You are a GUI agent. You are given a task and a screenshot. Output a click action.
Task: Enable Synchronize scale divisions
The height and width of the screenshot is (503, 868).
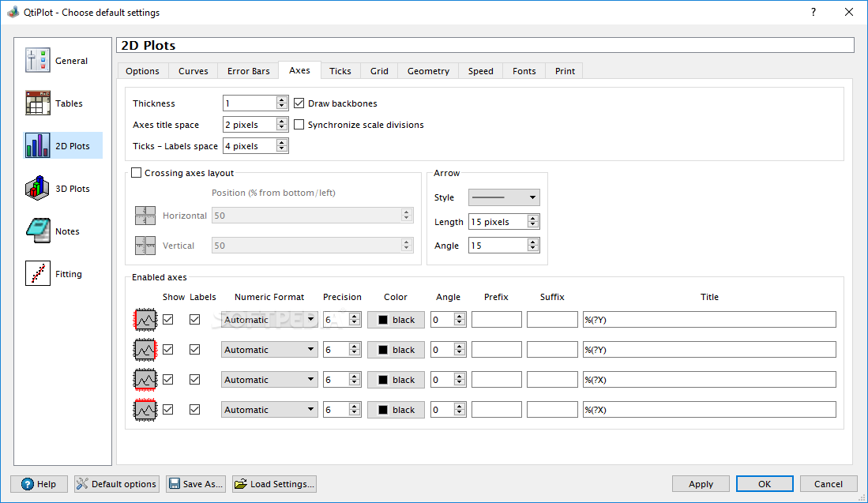point(299,125)
